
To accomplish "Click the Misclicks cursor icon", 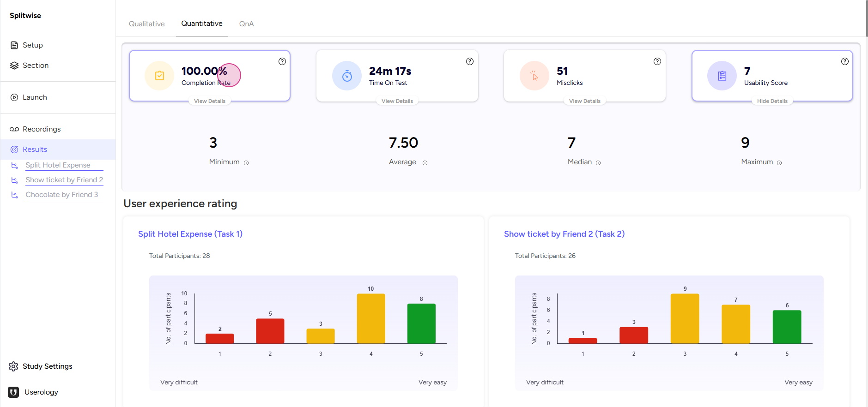I will click(534, 76).
